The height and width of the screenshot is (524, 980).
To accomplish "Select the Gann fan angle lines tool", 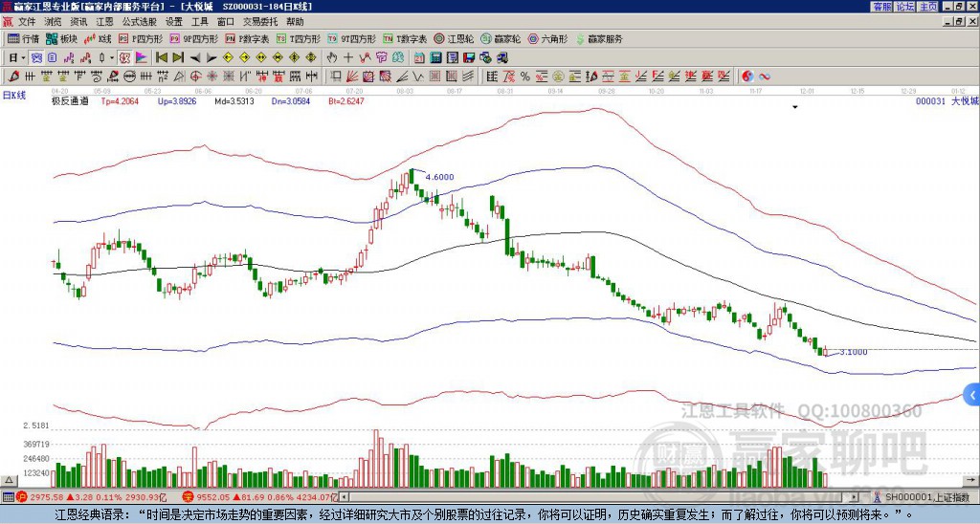I will (x=352, y=76).
